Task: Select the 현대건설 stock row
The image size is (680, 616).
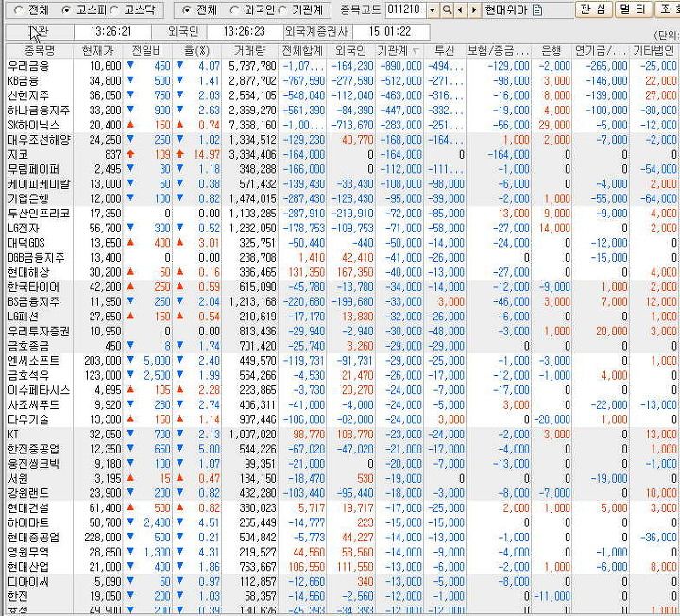Action: pos(342,508)
